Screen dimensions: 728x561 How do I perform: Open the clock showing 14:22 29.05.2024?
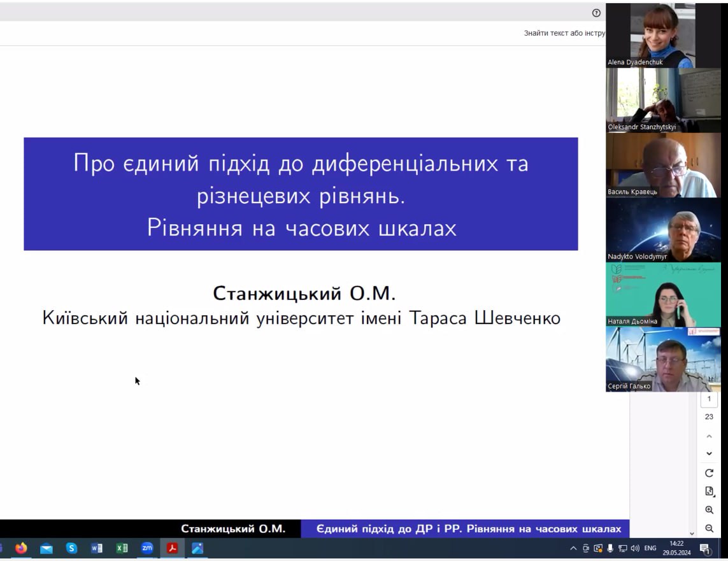pyautogui.click(x=676, y=548)
